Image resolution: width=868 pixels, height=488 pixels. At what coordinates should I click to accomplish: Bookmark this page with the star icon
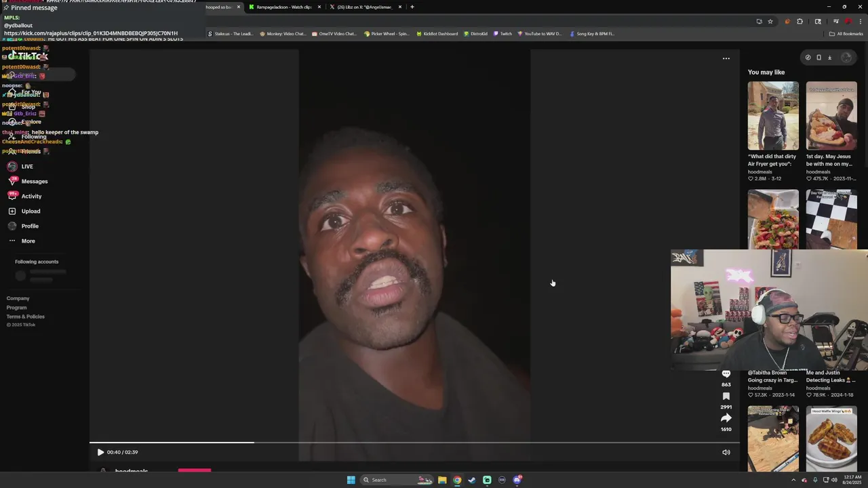click(x=770, y=21)
